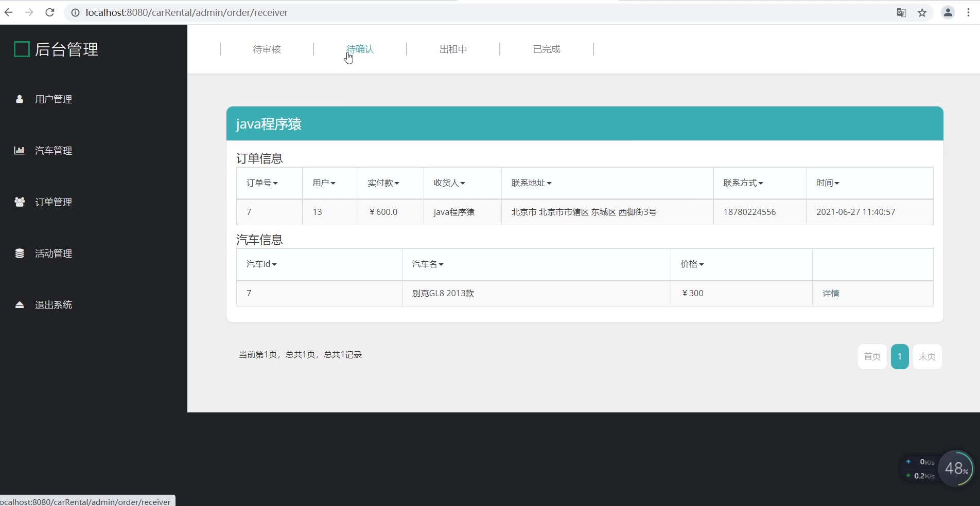Click the browser address bar URL
The height and width of the screenshot is (506, 980).
click(x=186, y=12)
